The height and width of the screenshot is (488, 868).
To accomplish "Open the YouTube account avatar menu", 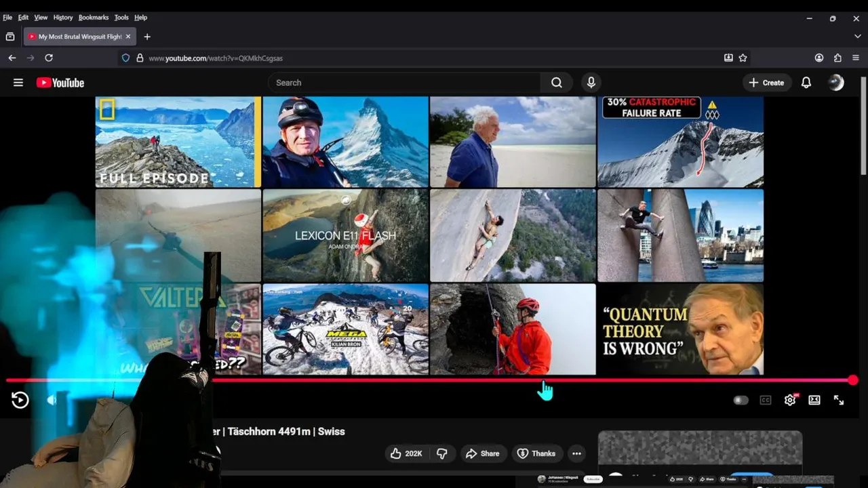I will [x=836, y=83].
